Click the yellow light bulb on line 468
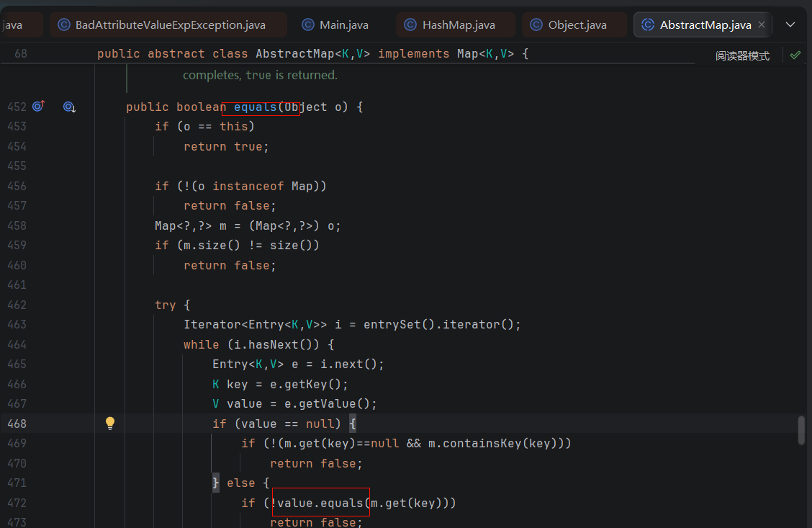812x528 pixels. click(110, 424)
